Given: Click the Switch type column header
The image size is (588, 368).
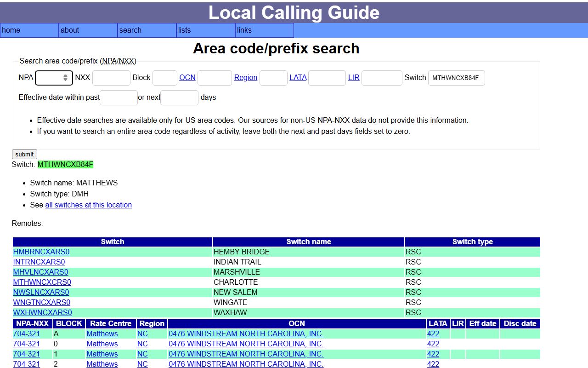Looking at the screenshot, I should coord(473,242).
